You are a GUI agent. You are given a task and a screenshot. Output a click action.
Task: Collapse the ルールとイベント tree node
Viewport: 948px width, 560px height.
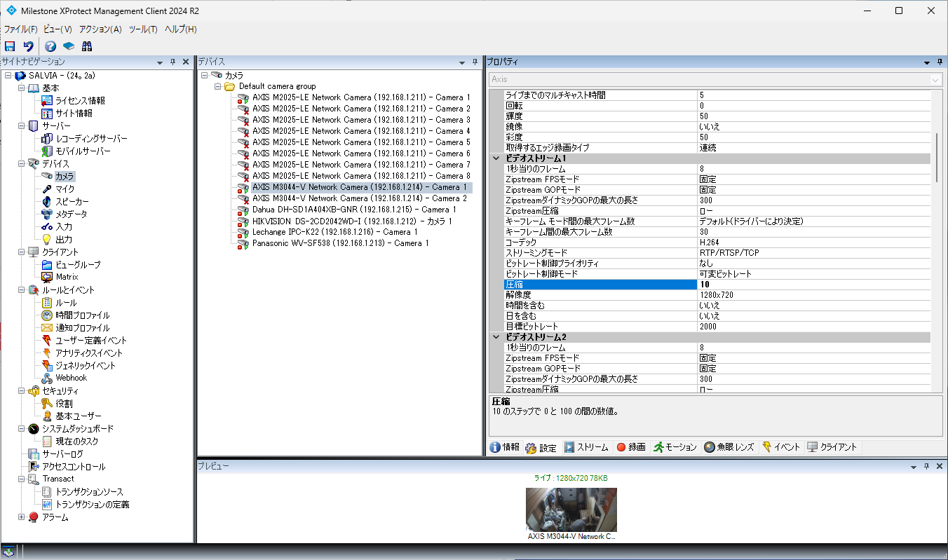click(21, 290)
